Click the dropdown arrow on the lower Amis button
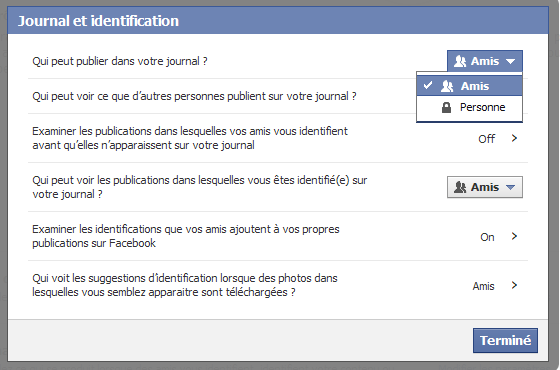The image size is (560, 370). click(510, 187)
